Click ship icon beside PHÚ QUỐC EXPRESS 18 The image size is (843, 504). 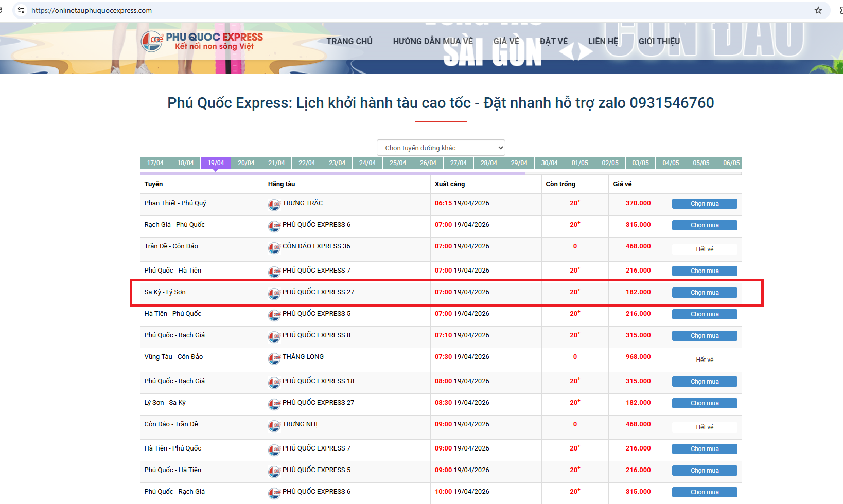coord(274,383)
